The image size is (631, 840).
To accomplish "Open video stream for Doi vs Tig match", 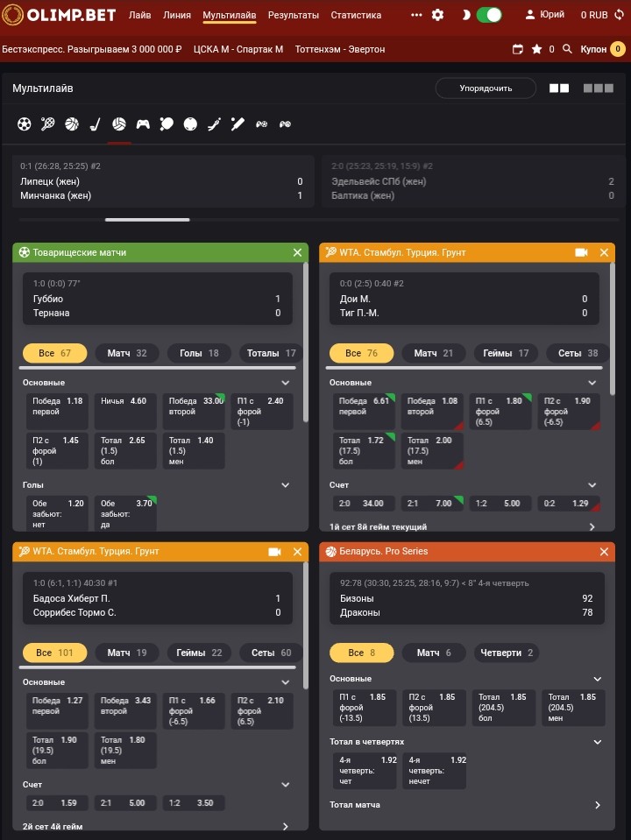I will 581,252.
